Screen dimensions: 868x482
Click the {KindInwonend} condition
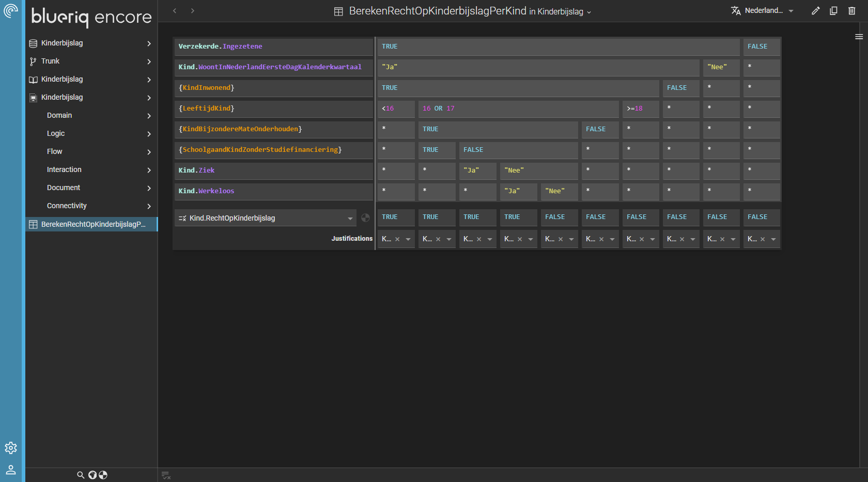(273, 88)
